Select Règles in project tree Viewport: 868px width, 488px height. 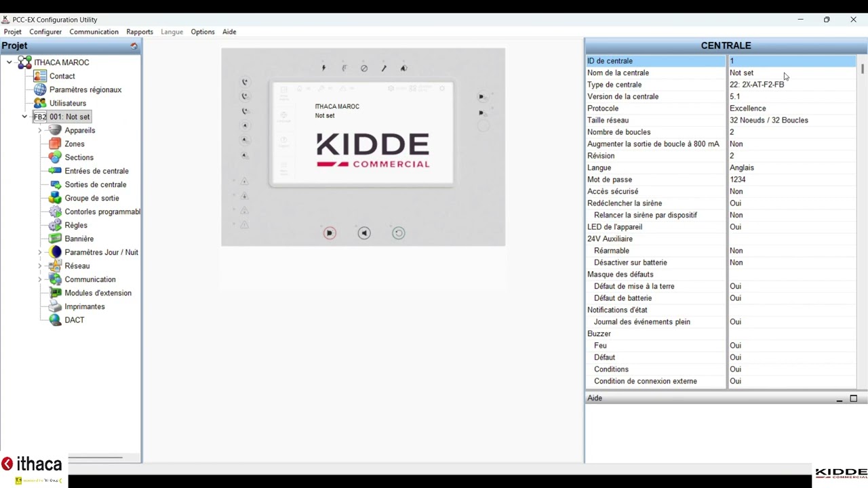(76, 225)
